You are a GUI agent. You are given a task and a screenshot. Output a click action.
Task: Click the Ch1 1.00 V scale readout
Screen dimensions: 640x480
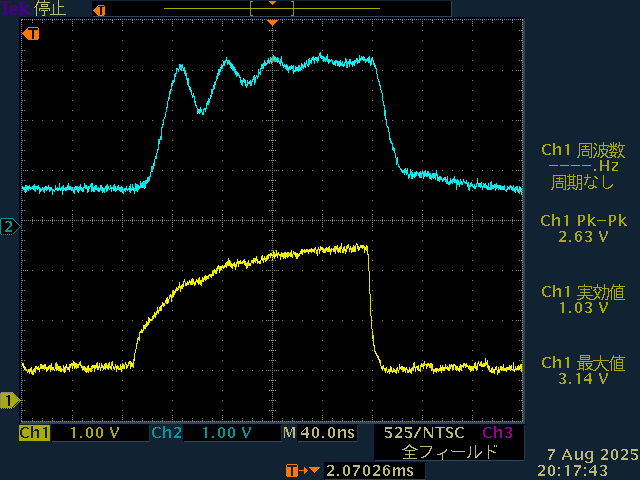tap(95, 433)
